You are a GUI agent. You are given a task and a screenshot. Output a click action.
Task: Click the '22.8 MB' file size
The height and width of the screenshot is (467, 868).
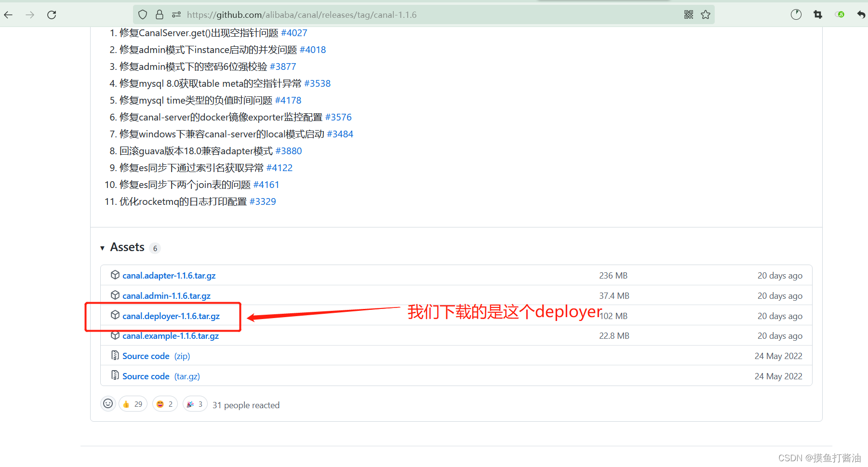[x=614, y=336]
